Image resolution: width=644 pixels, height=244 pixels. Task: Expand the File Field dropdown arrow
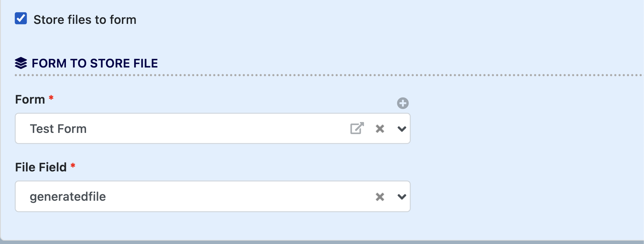pyautogui.click(x=402, y=197)
